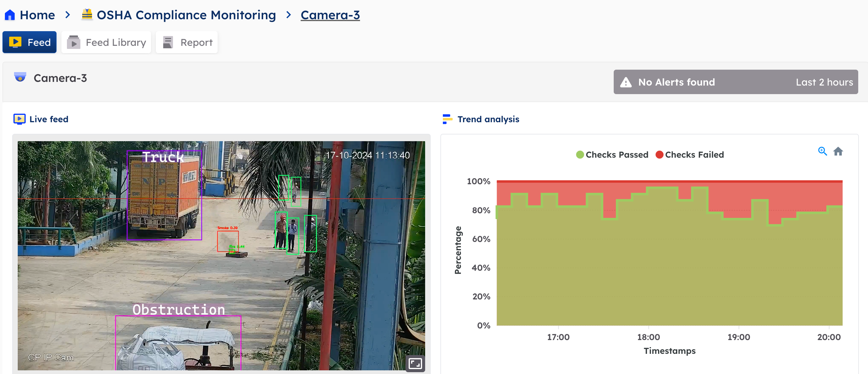Image resolution: width=868 pixels, height=374 pixels.
Task: Toggle the Checks Passed legend series
Action: click(617, 155)
